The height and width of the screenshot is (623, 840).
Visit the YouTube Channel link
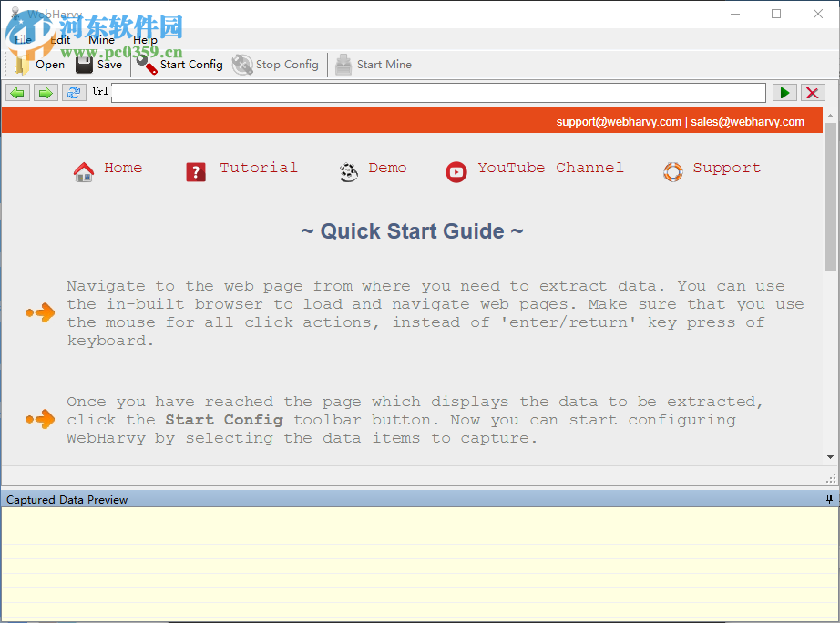549,168
